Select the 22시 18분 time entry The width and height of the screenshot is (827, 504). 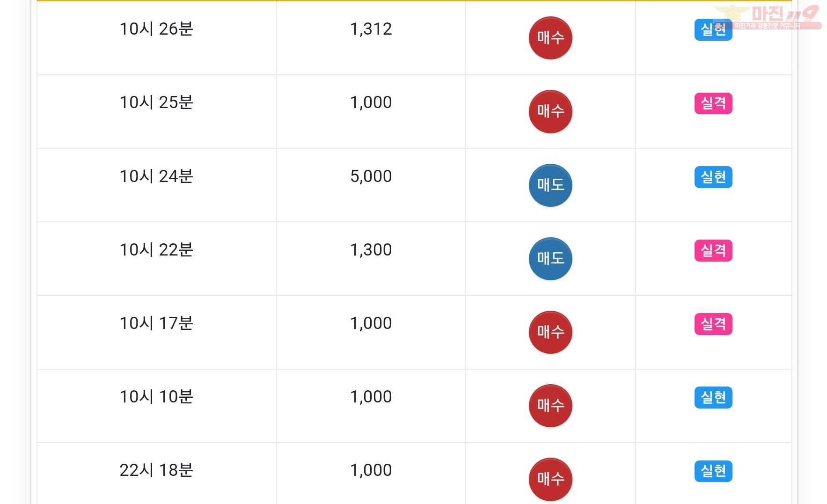pyautogui.click(x=156, y=470)
